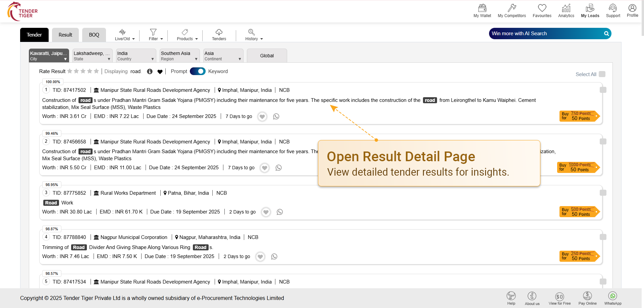The width and height of the screenshot is (644, 308).
Task: Expand the State dropdown showing Lakshadweep
Action: 92,56
